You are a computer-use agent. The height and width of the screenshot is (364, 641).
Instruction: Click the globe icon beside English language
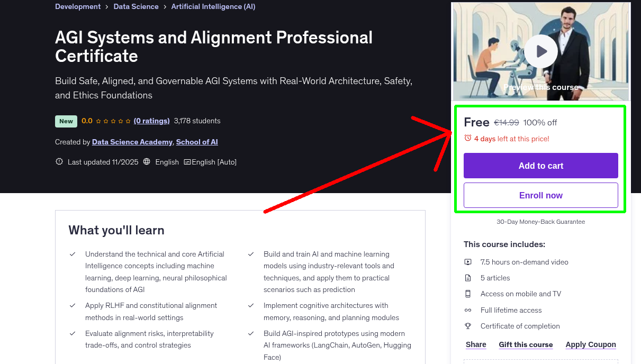(146, 161)
